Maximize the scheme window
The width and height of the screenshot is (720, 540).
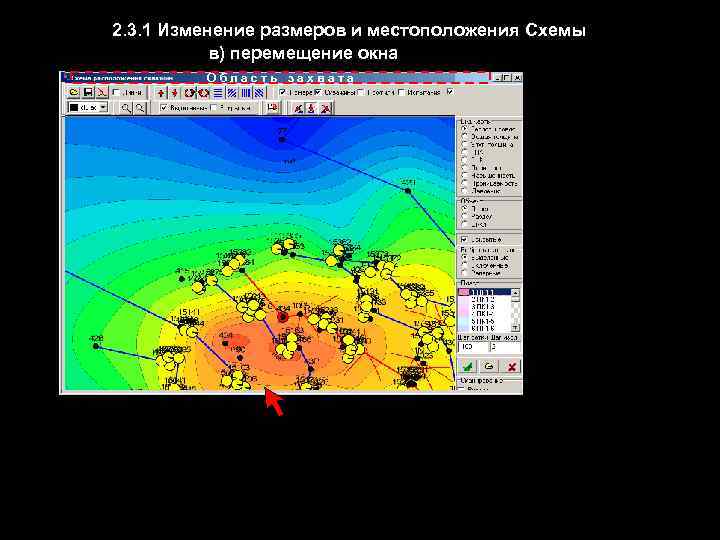[507, 78]
